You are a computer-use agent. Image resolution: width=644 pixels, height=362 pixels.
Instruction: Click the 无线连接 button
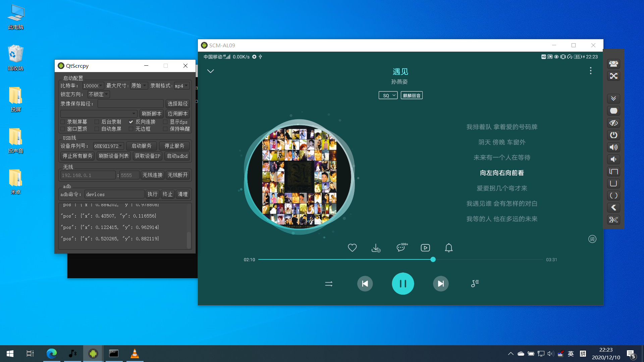pyautogui.click(x=153, y=175)
